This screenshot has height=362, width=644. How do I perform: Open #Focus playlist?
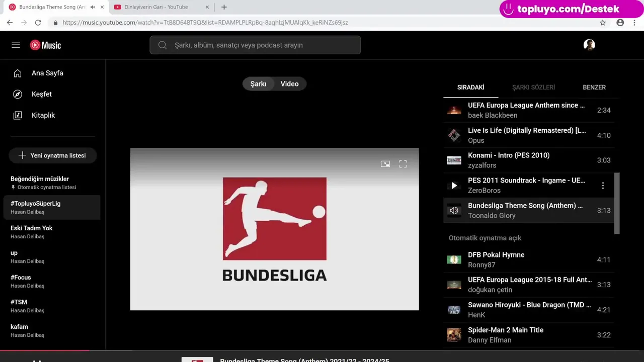53,282
